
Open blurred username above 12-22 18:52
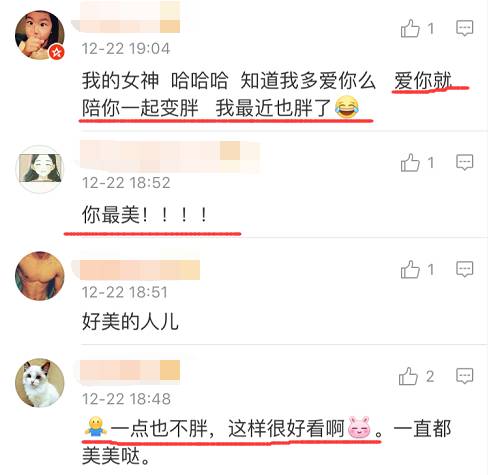click(x=170, y=156)
